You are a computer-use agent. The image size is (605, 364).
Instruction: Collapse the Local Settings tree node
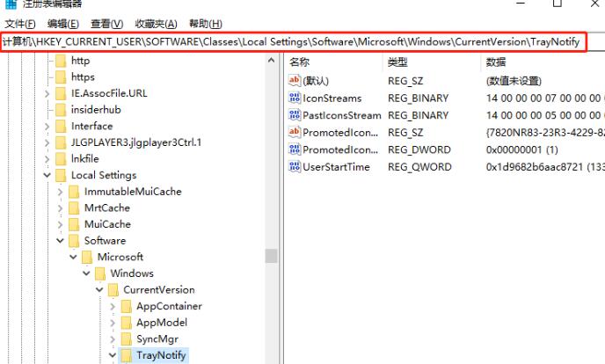point(47,176)
